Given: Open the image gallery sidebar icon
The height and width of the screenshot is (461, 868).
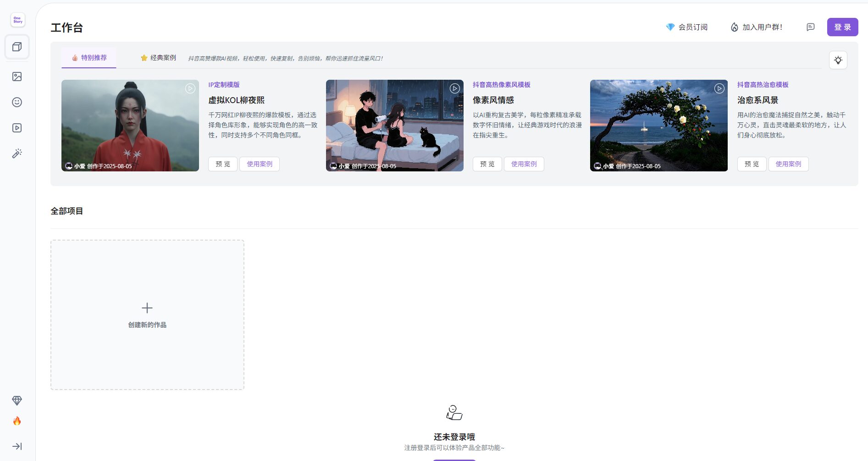Looking at the screenshot, I should 17,77.
